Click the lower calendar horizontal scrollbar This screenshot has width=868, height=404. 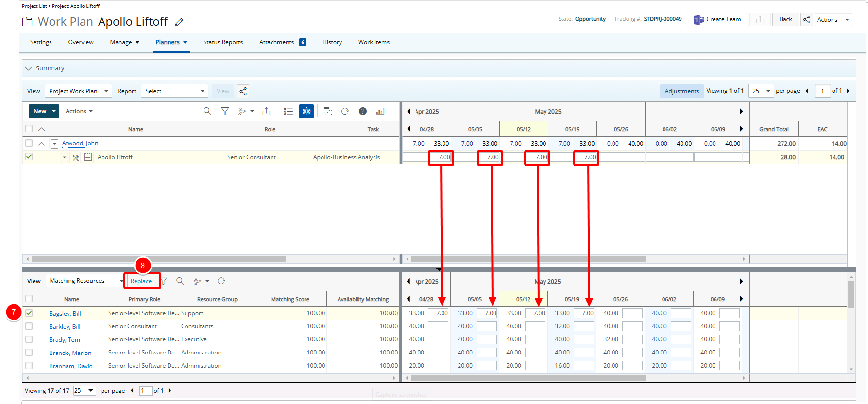pyautogui.click(x=528, y=377)
